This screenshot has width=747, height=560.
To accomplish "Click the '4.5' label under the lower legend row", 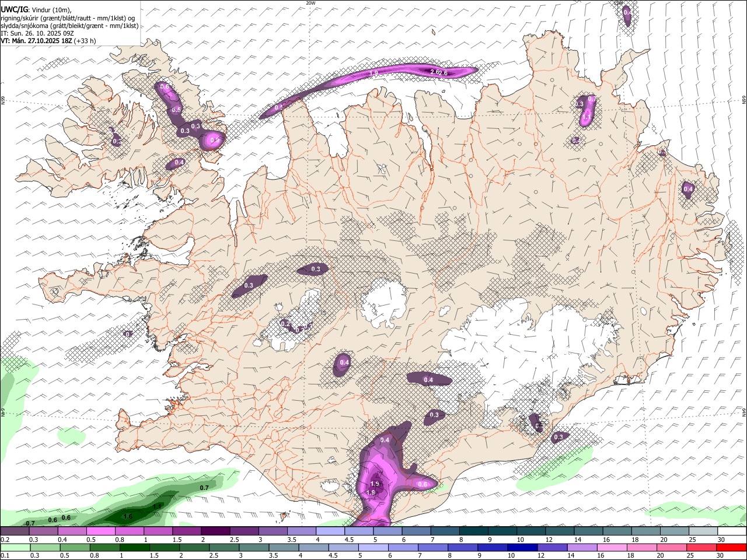I will pos(333,556).
